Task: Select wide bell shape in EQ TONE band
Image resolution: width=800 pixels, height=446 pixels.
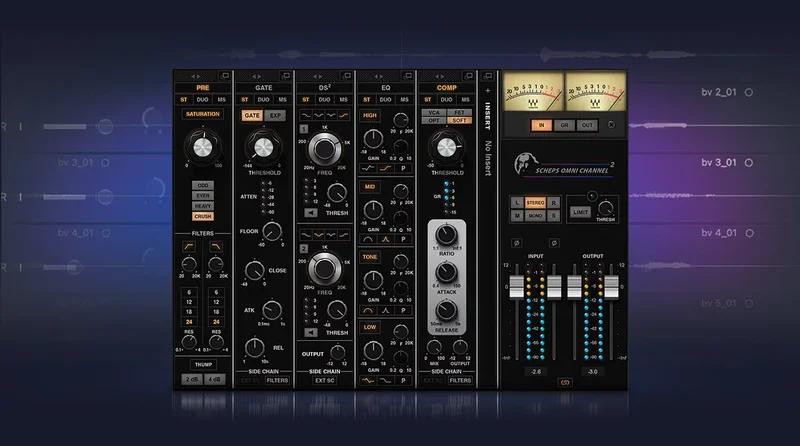Action: click(x=368, y=310)
